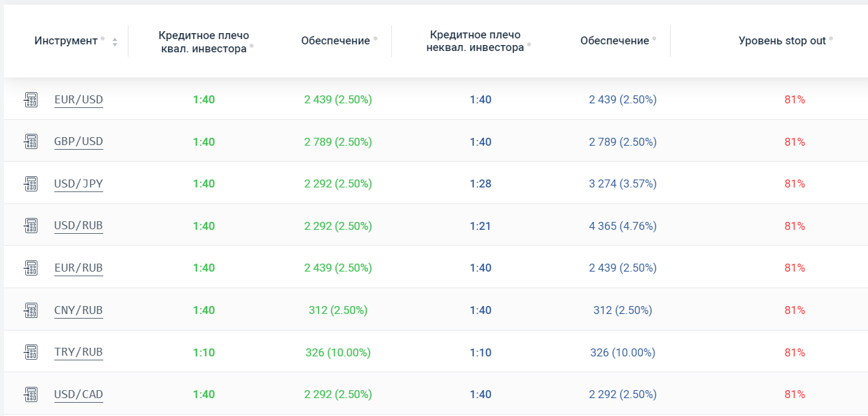Open the GBP/USD instrument link
The image size is (868, 416).
tap(79, 142)
